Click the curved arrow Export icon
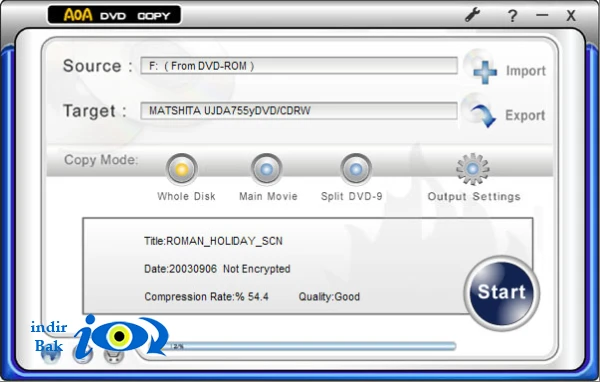Image resolution: width=600 pixels, height=382 pixels. click(483, 116)
